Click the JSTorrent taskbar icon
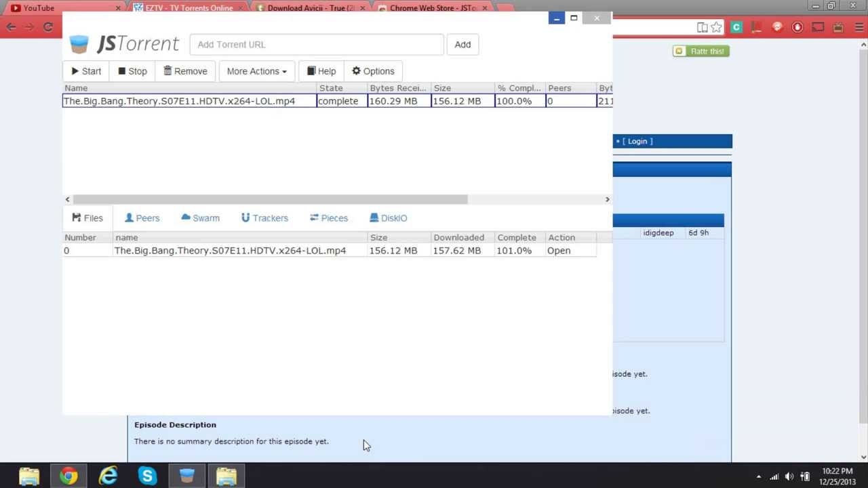The height and width of the screenshot is (488, 868). point(186,476)
